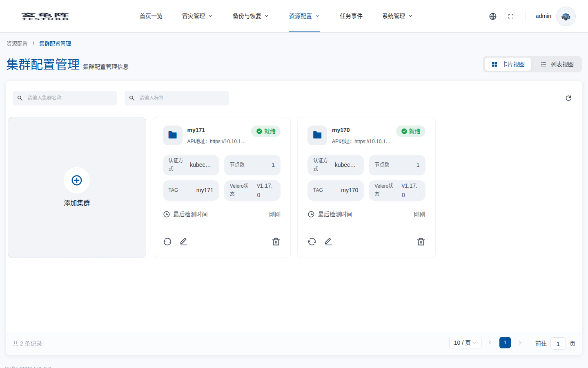Click the my170 API地址 text
This screenshot has width=588, height=368.
point(361,141)
